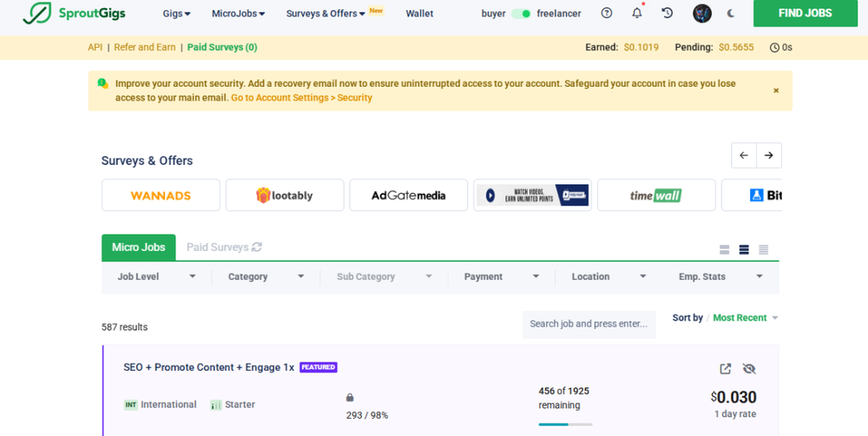The height and width of the screenshot is (436, 868).
Task: Refresh Paid Surveys with reload icon
Action: coord(257,248)
